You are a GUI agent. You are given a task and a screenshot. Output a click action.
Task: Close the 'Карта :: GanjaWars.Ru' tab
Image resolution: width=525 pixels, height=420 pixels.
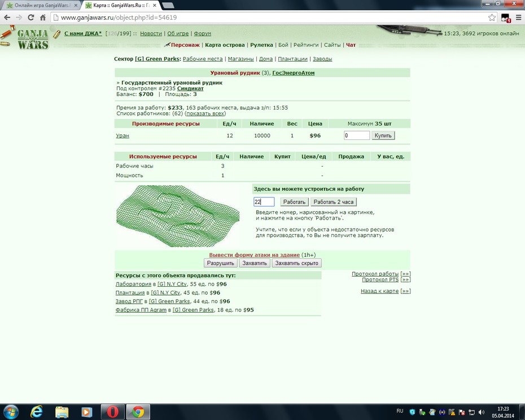point(154,5)
